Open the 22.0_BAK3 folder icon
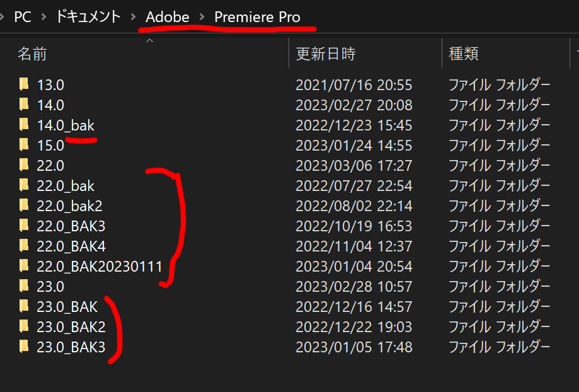 tap(24, 226)
